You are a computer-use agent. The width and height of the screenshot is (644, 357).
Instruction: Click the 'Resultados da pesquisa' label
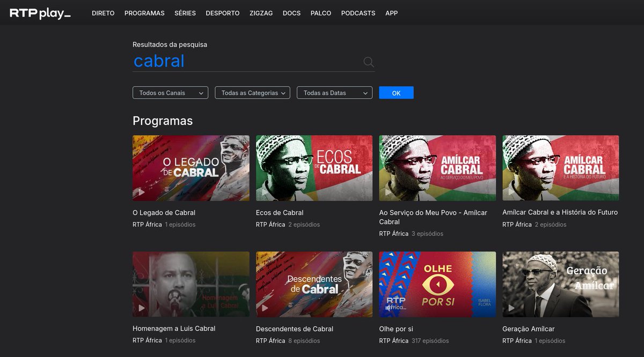pos(170,44)
